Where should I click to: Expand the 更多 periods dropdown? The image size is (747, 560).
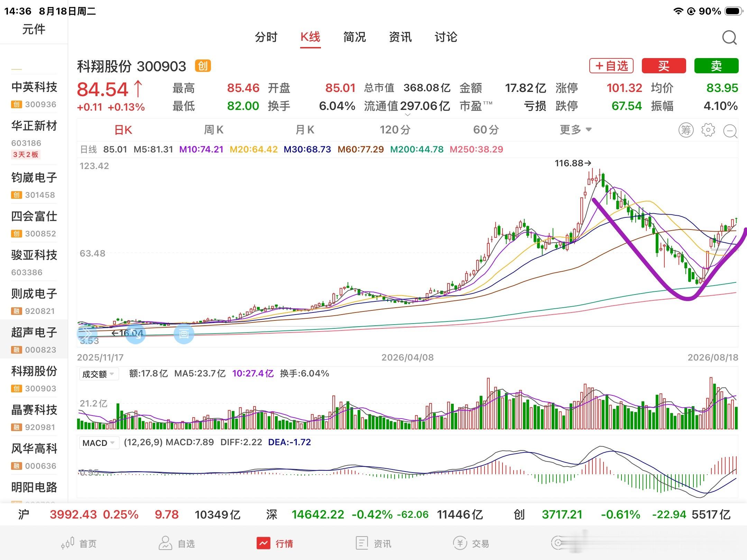pos(576,130)
